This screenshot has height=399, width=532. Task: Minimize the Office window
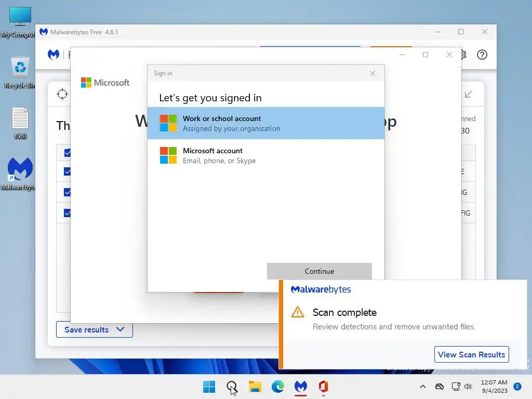click(402, 55)
